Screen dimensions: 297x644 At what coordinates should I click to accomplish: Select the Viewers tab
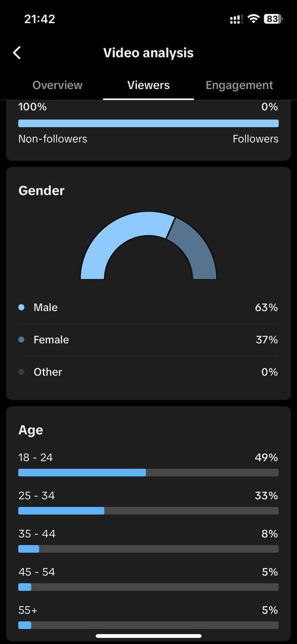pyautogui.click(x=148, y=85)
